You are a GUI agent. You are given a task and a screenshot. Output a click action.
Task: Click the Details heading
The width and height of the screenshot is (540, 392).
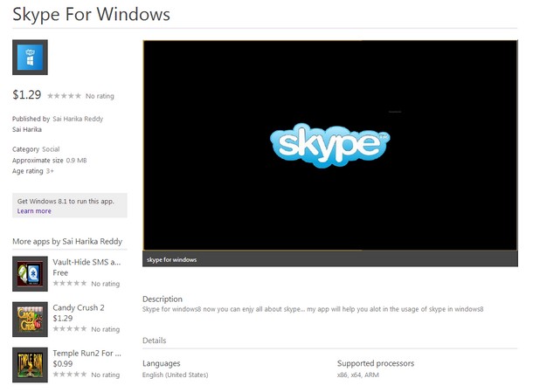[155, 340]
